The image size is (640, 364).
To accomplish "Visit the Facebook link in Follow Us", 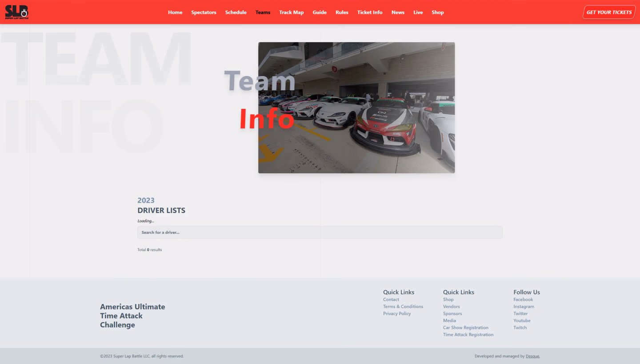I will (x=523, y=300).
